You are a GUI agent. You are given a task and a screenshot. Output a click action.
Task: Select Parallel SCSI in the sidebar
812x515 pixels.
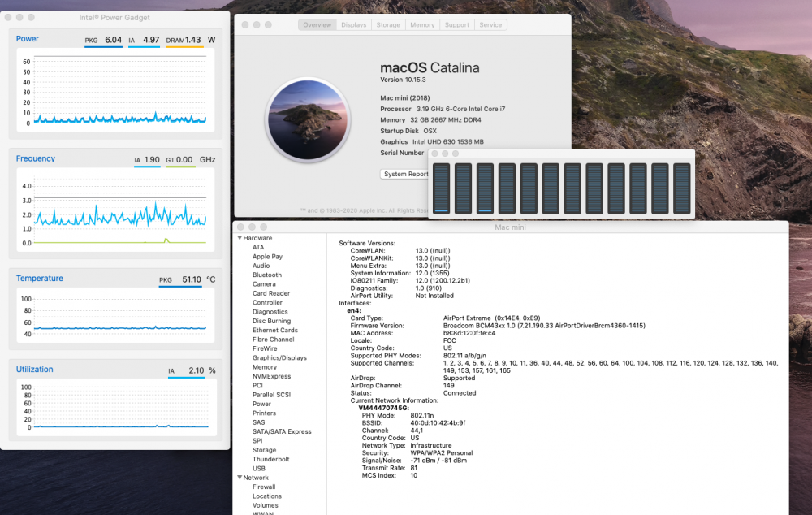click(x=271, y=395)
